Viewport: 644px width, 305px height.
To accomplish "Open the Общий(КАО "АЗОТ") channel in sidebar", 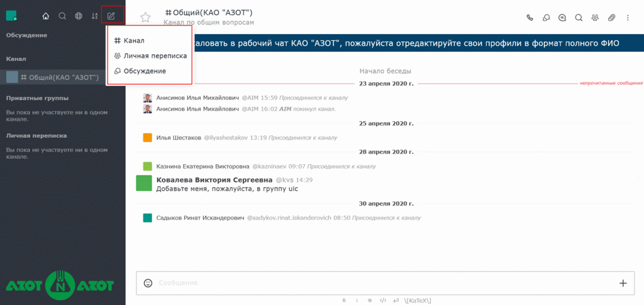I will tap(63, 77).
